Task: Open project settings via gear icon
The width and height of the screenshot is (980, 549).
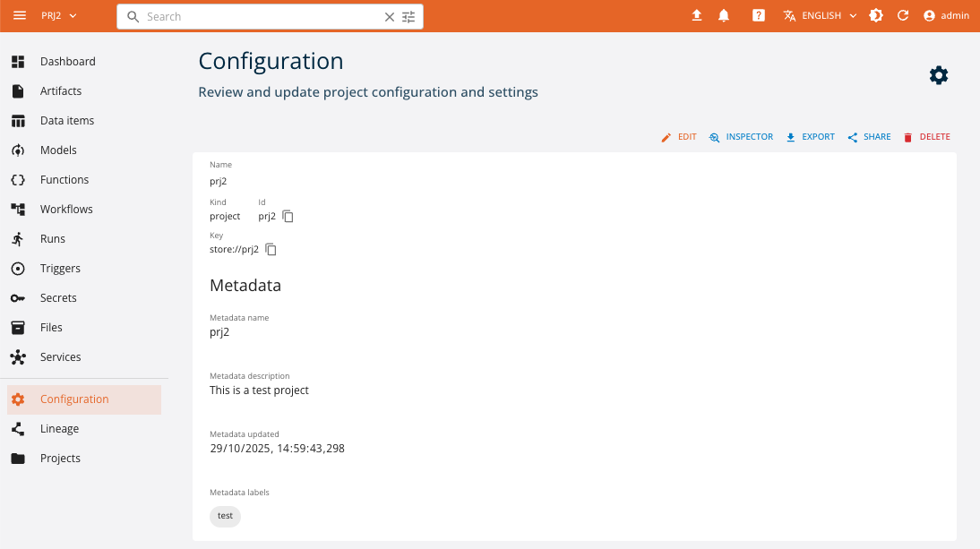Action: (938, 75)
